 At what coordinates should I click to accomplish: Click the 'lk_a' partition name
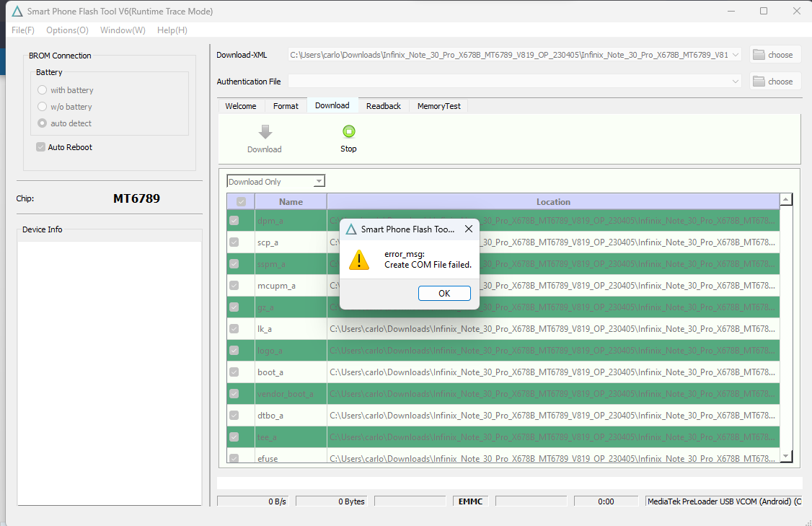point(264,328)
